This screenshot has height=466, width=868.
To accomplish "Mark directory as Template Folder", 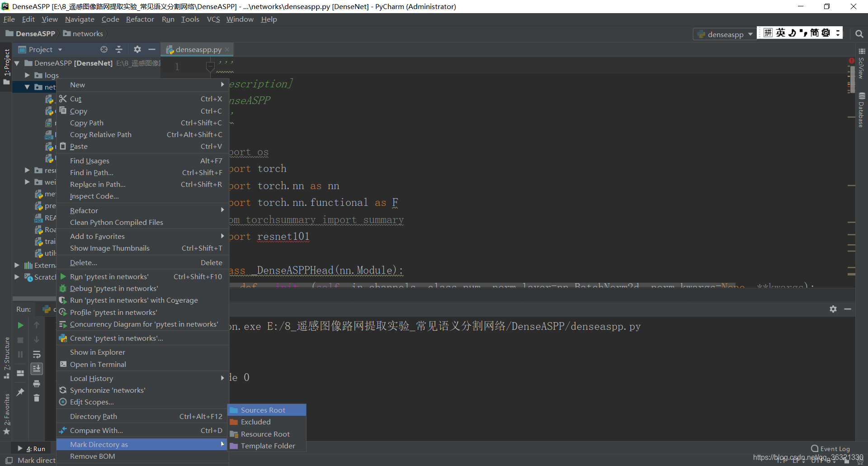I will (x=267, y=446).
